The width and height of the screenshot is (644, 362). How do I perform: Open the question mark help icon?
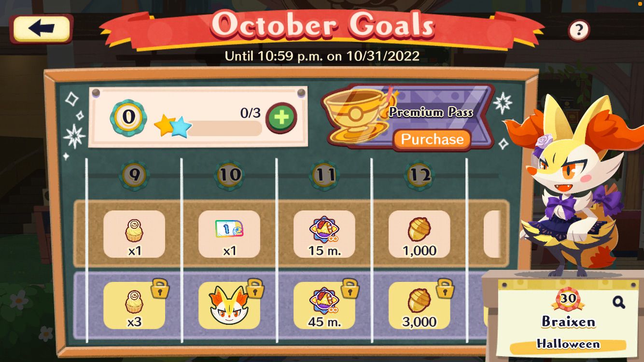tap(579, 30)
